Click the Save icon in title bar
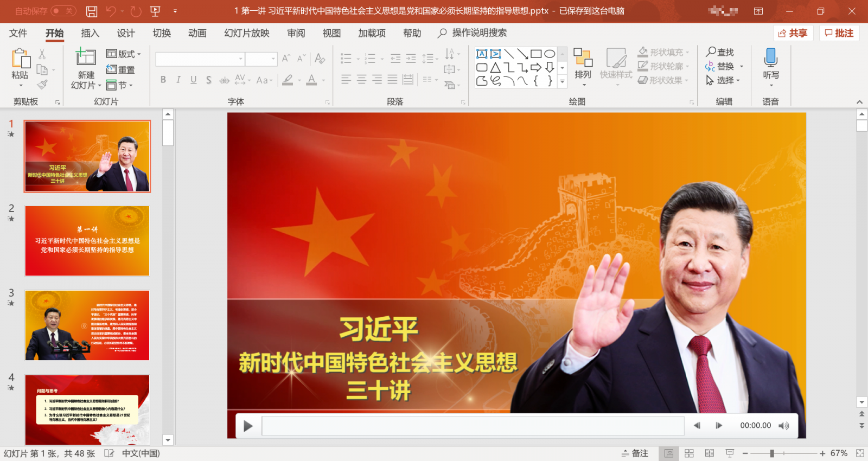This screenshot has height=461, width=868. tap(92, 11)
